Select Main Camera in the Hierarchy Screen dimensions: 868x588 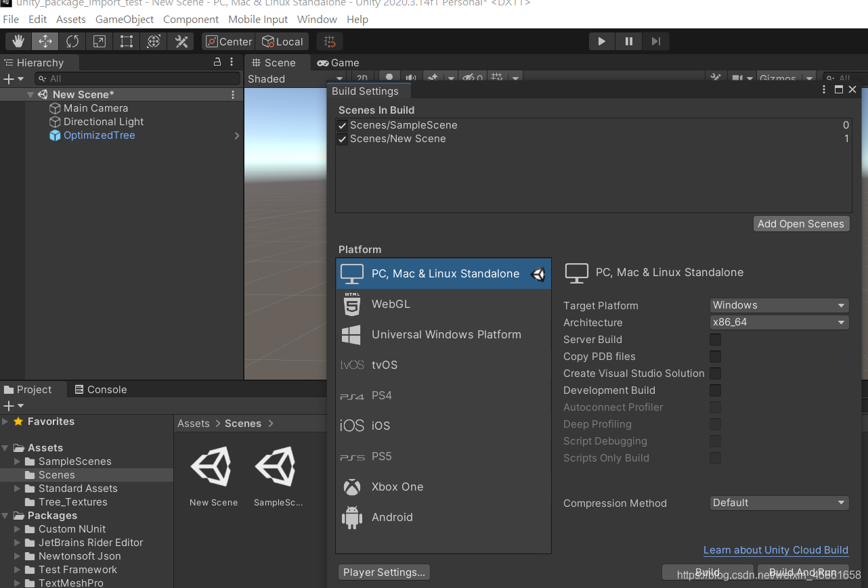tap(95, 108)
